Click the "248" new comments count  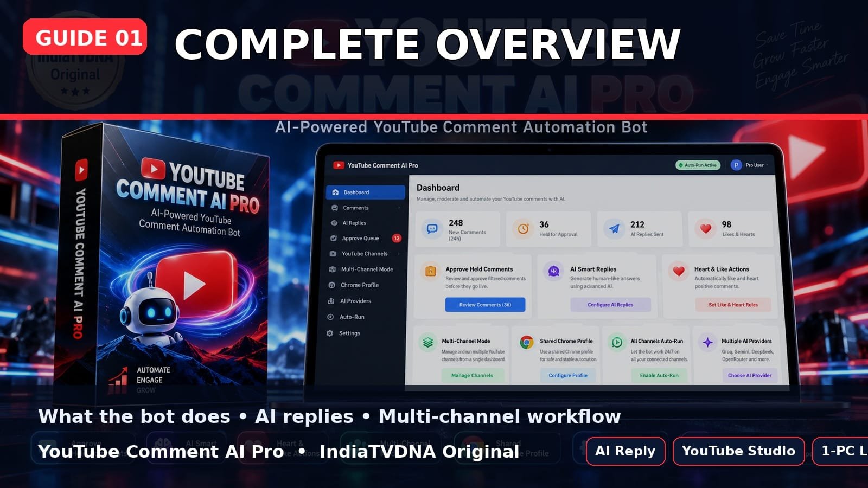[x=456, y=223]
